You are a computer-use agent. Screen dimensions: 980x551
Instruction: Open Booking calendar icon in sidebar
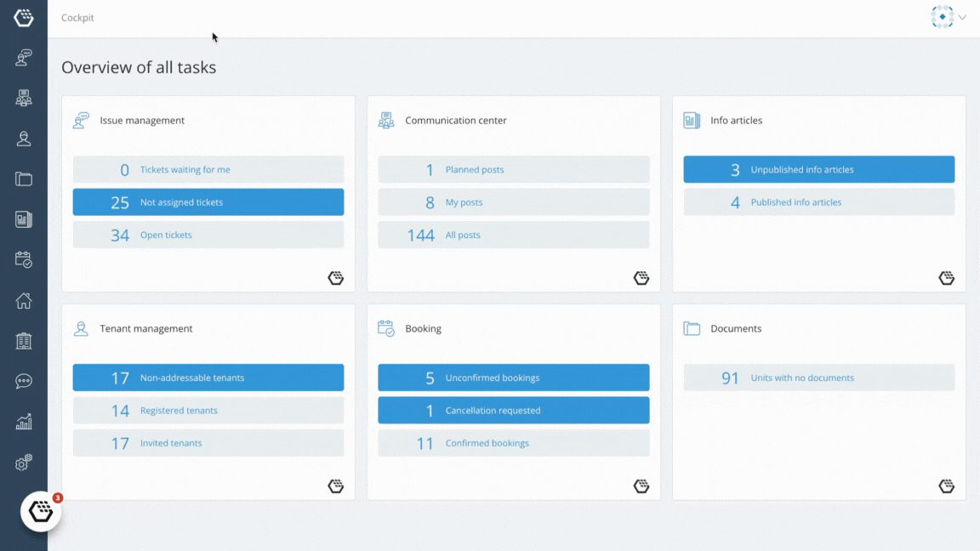pos(24,260)
